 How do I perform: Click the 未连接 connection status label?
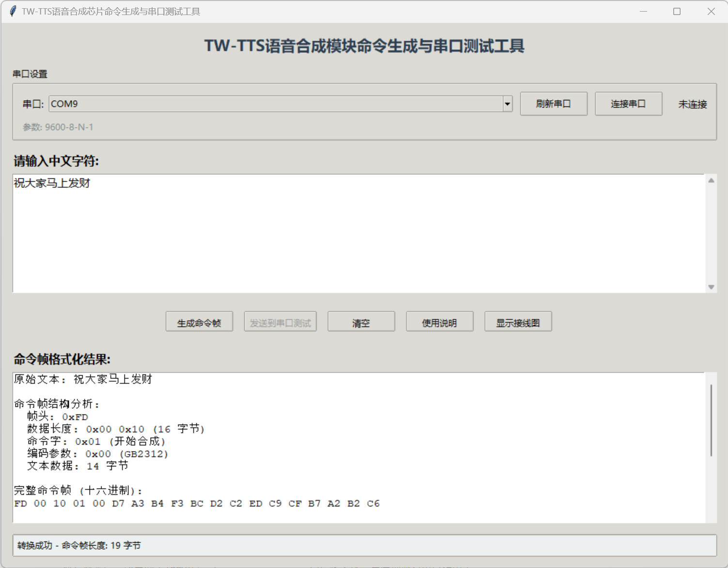coord(692,104)
